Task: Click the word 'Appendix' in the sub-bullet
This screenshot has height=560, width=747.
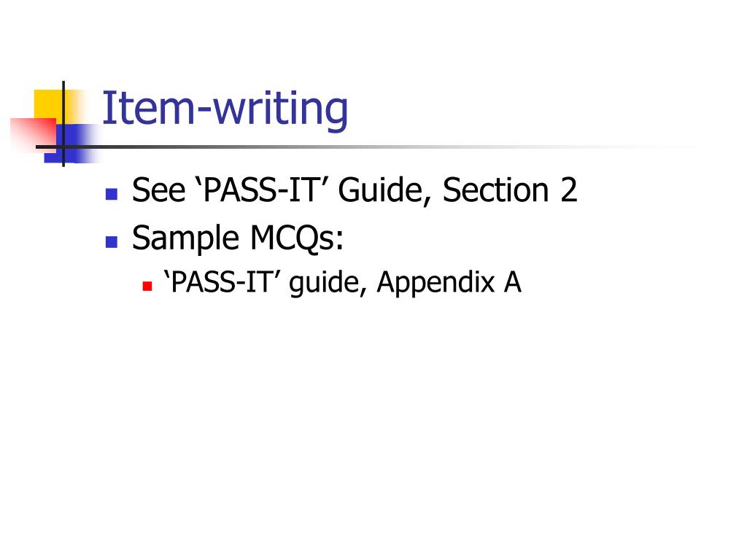Action: (x=436, y=283)
